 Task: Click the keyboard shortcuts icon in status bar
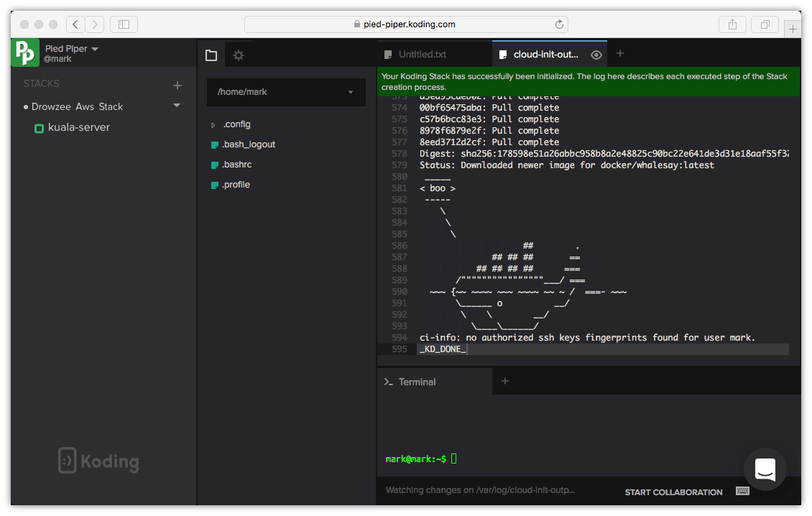coord(742,492)
